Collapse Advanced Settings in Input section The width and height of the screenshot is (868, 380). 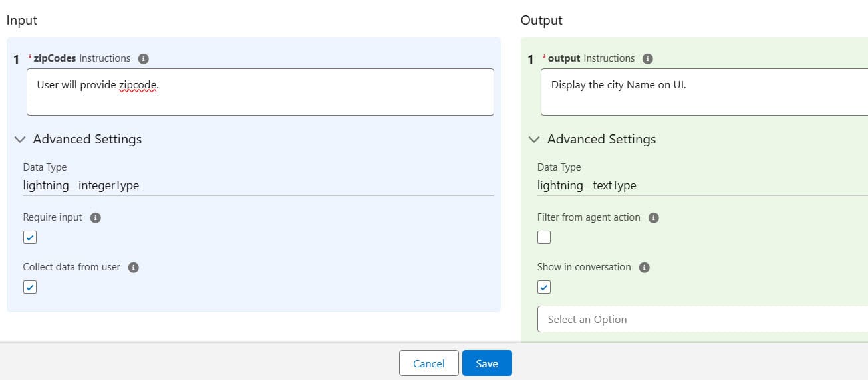(x=21, y=140)
